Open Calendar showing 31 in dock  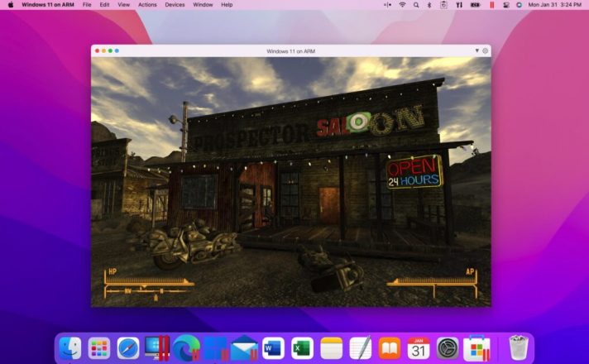(419, 347)
